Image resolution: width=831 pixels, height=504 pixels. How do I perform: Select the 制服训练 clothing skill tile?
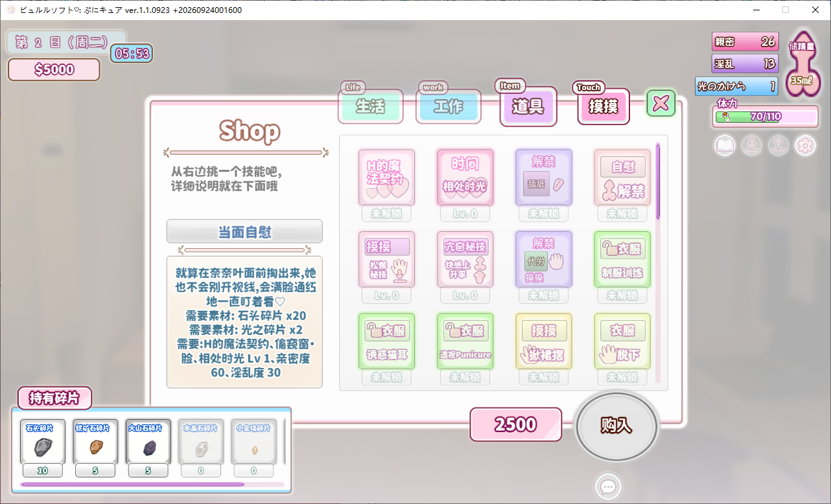622,259
